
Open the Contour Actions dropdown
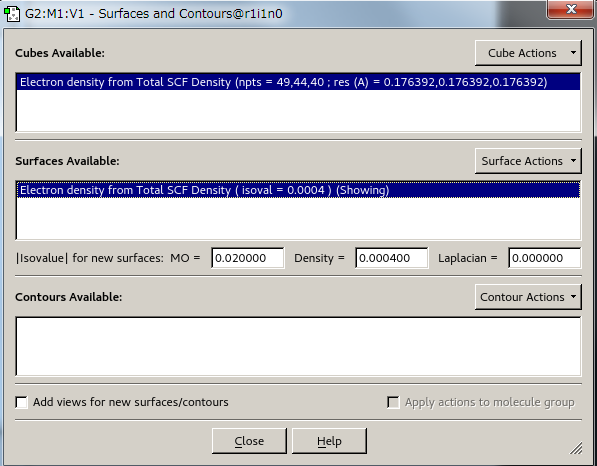click(528, 297)
